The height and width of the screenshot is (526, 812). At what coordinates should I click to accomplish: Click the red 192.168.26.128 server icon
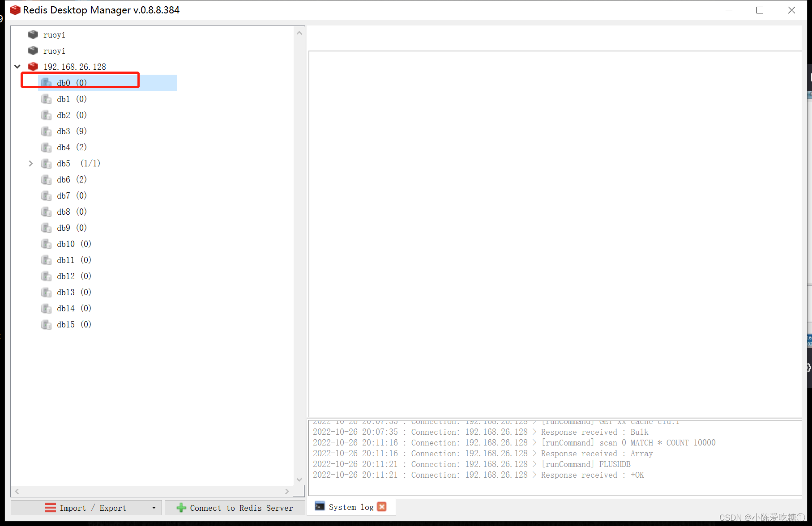tap(33, 67)
